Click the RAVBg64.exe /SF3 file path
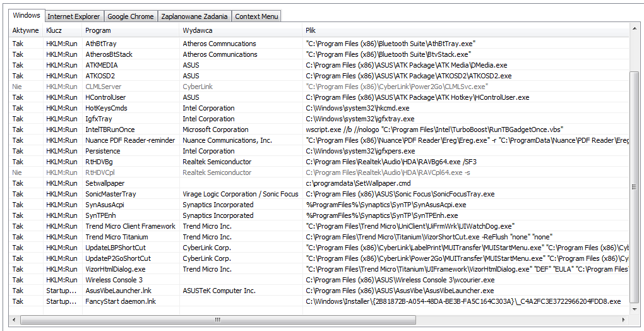This screenshot has width=644, height=331. coord(391,162)
